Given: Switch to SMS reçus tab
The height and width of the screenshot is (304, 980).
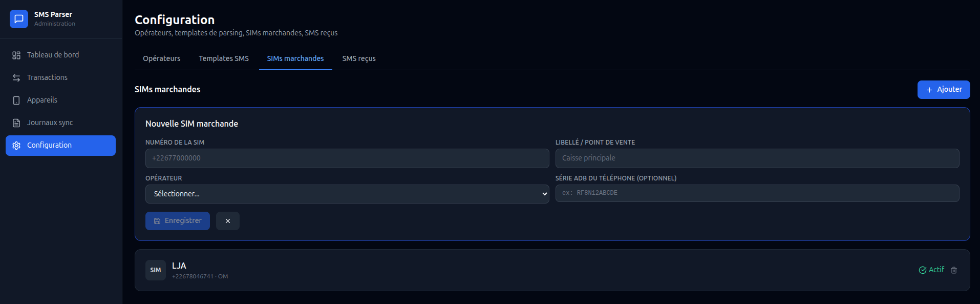Looking at the screenshot, I should coord(359,58).
